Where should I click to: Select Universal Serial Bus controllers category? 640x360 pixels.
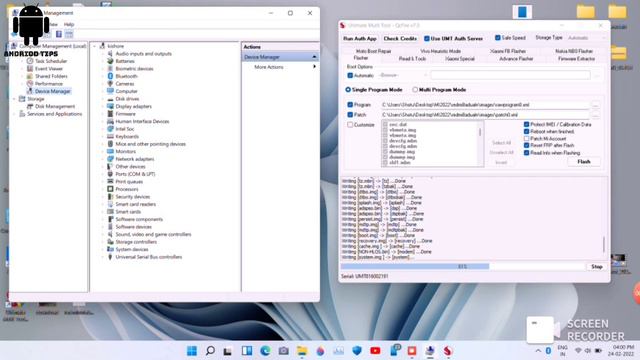coord(149,257)
